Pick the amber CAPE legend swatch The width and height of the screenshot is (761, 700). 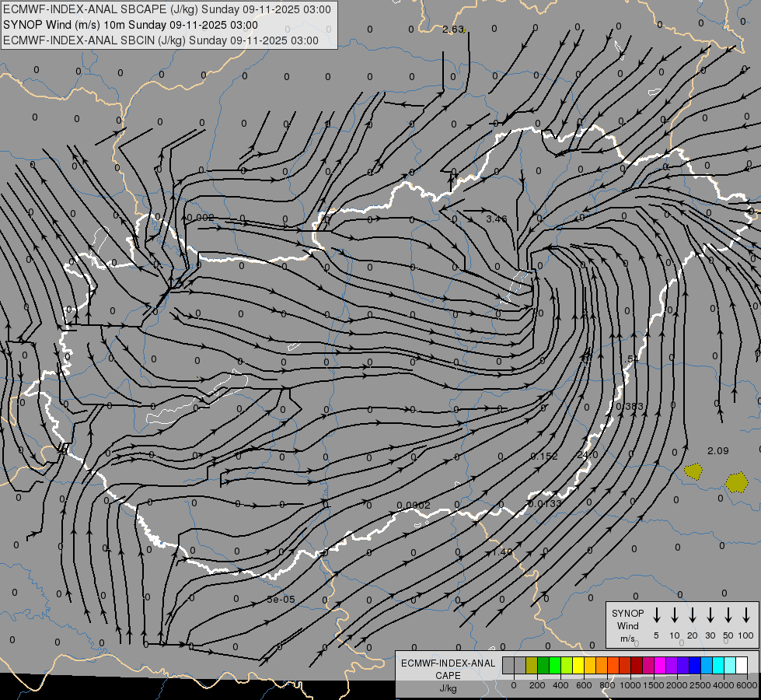click(x=590, y=665)
